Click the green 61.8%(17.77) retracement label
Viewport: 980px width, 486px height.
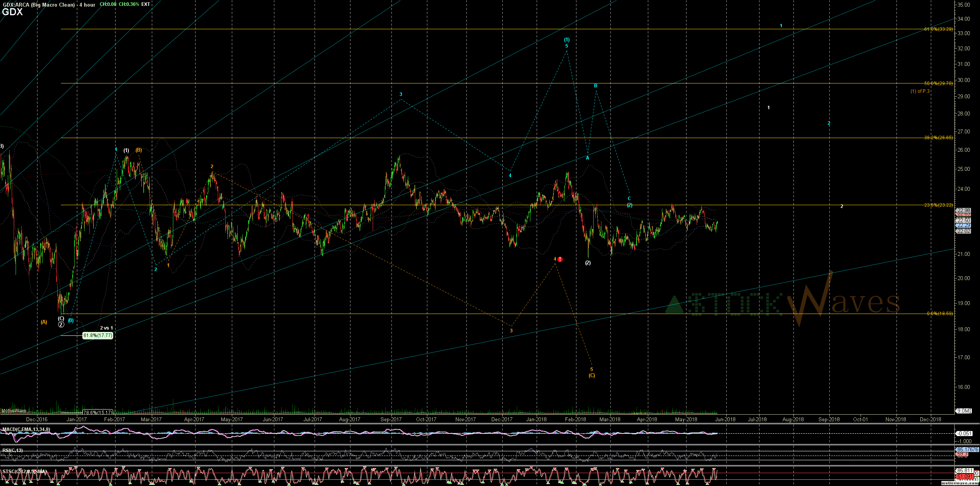pos(98,335)
